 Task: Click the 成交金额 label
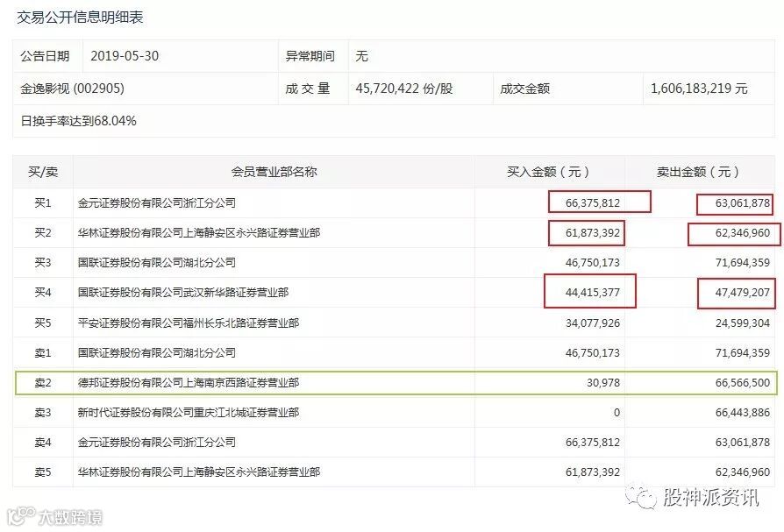pos(525,89)
